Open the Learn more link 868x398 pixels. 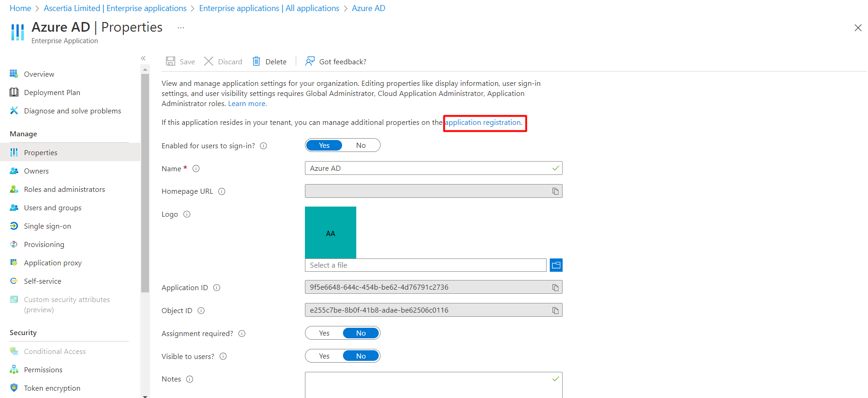[x=247, y=103]
